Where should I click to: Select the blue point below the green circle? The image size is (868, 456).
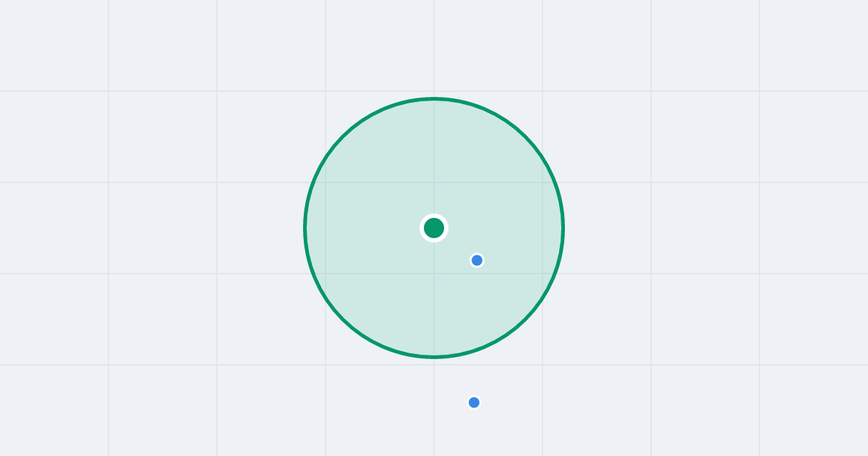click(474, 402)
